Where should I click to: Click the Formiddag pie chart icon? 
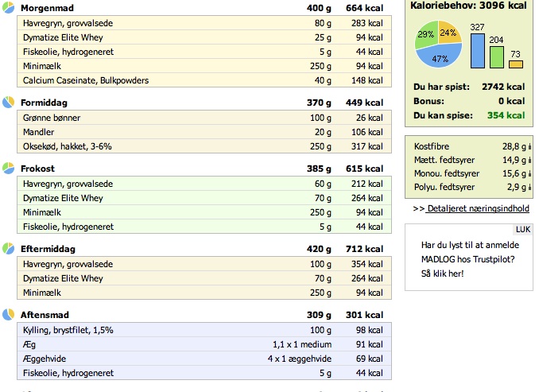(8, 102)
